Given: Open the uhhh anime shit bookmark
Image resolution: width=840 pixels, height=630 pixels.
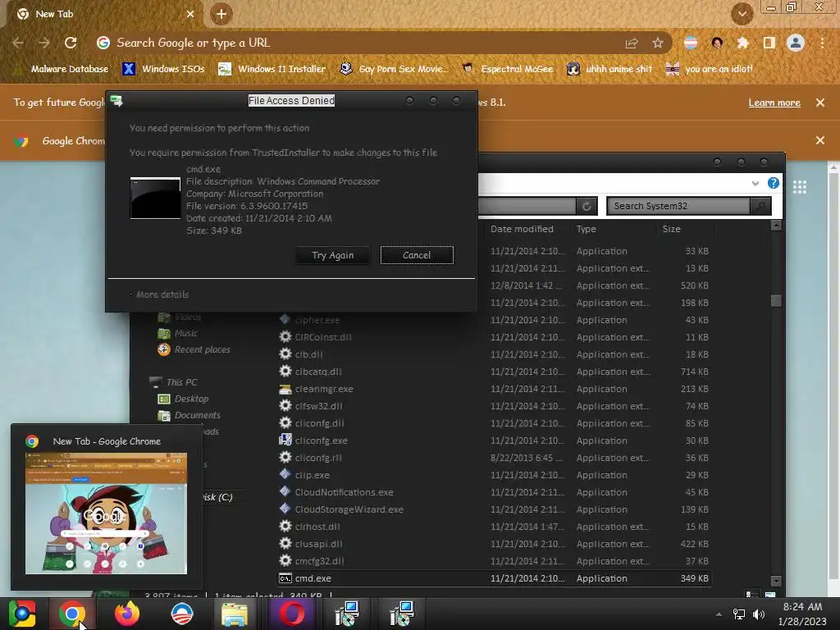Looking at the screenshot, I should (x=609, y=69).
